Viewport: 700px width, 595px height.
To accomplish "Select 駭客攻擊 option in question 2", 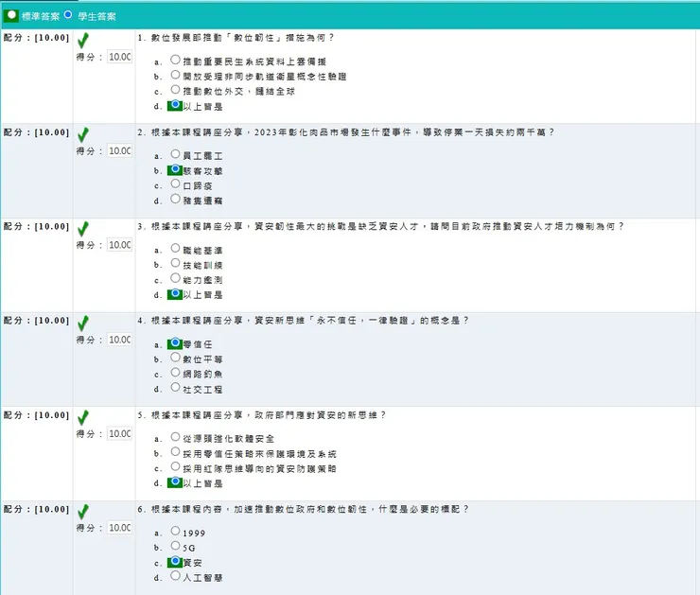I will click(x=175, y=168).
